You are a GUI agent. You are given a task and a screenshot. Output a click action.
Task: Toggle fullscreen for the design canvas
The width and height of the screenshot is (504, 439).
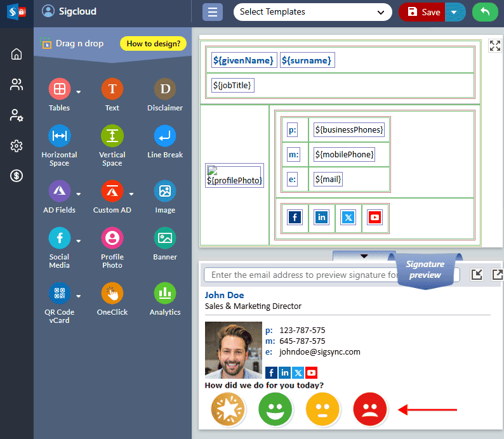click(x=494, y=46)
